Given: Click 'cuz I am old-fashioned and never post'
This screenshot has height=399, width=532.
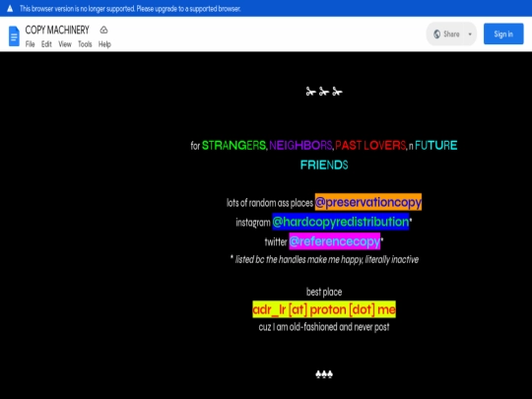Looking at the screenshot, I should [x=324, y=327].
